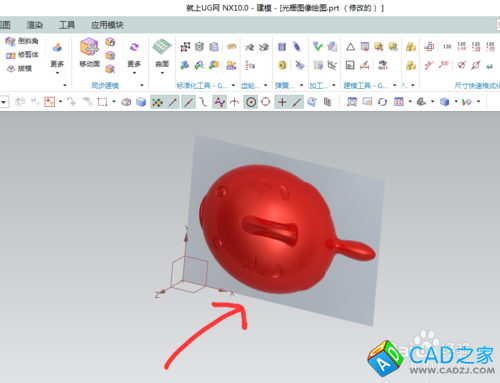Click the green 曲面 surface icon
Image resolution: width=500 pixels, height=383 pixels.
[162, 47]
